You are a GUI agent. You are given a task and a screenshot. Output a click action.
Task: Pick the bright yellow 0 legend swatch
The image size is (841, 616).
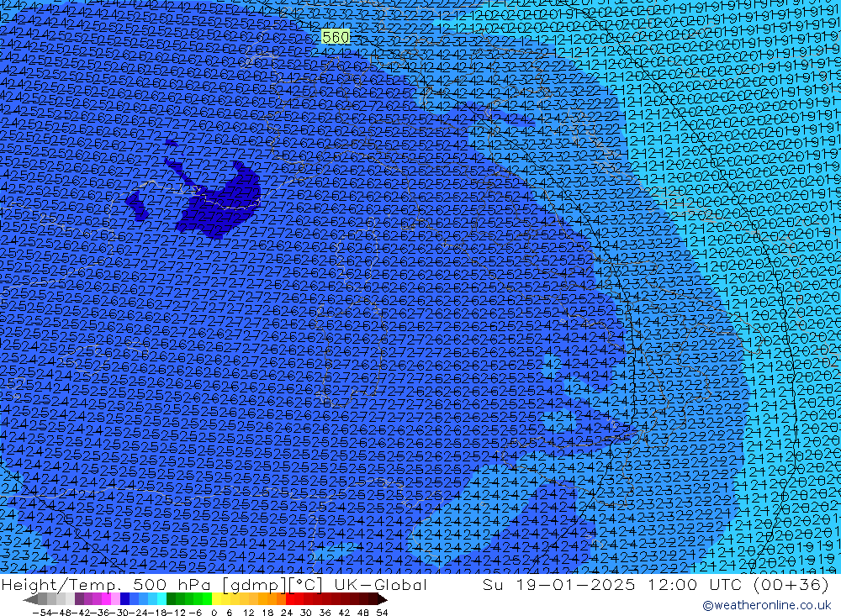click(x=217, y=599)
